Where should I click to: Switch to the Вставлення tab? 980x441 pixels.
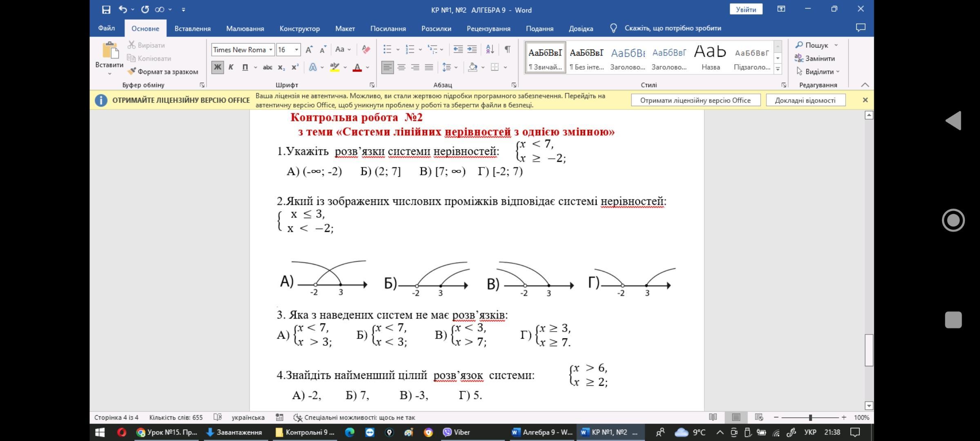pyautogui.click(x=192, y=29)
